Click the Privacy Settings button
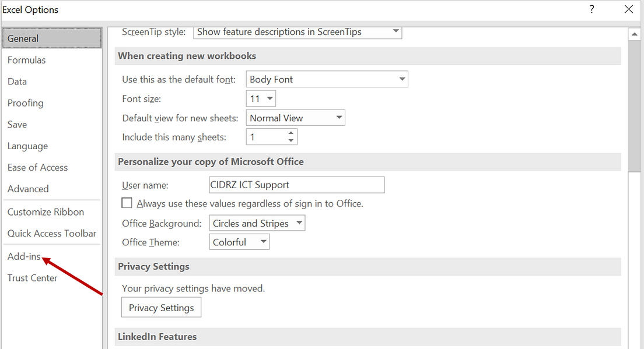This screenshot has height=349, width=644. 161,307
